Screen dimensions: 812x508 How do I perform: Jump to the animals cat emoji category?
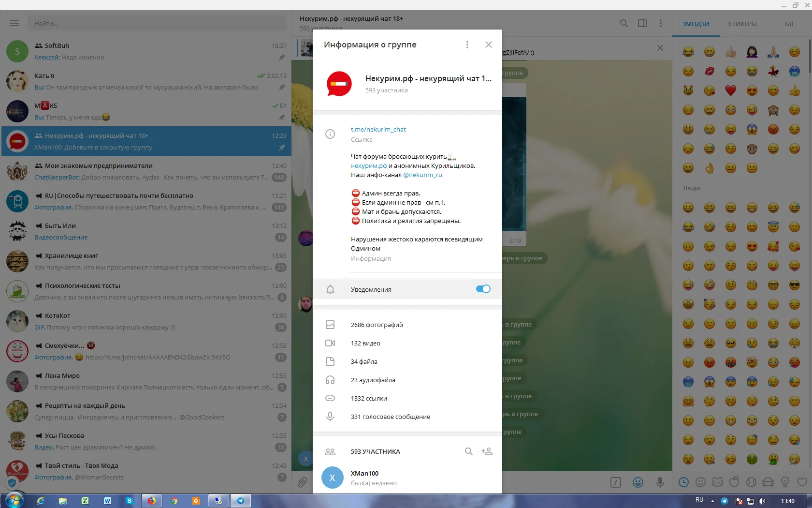click(x=717, y=482)
